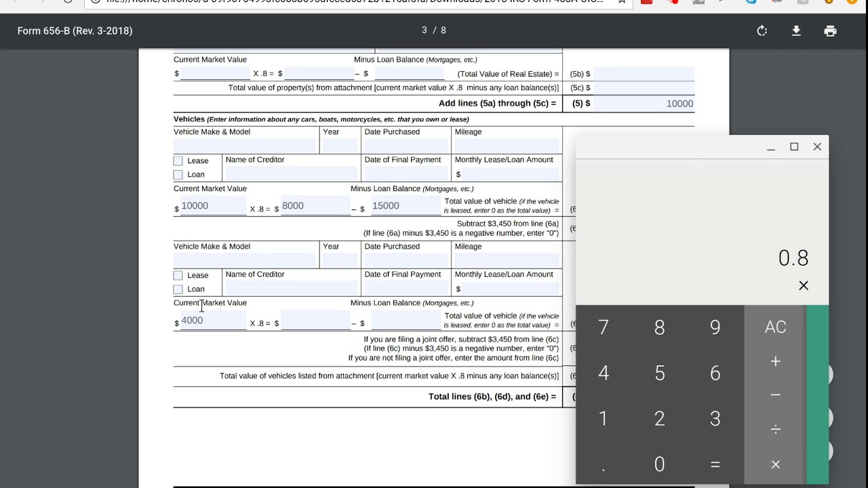Click the calculator minus operator
The image size is (868, 488).
point(775,395)
